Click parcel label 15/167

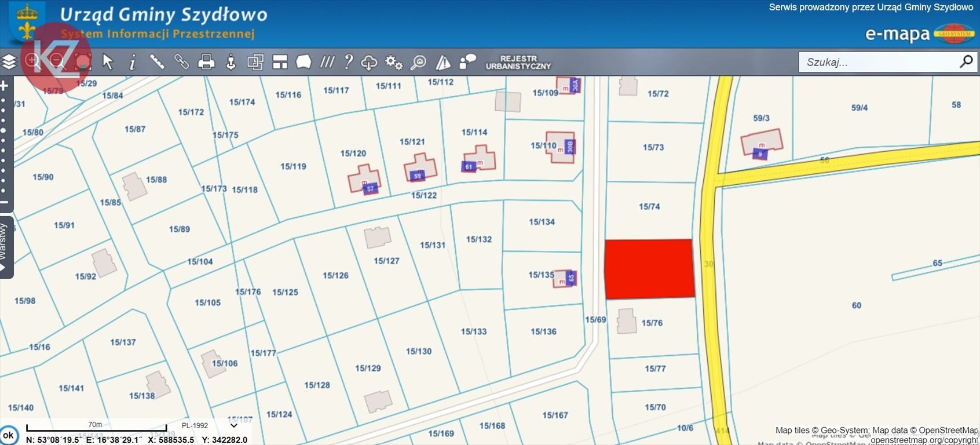[555, 415]
